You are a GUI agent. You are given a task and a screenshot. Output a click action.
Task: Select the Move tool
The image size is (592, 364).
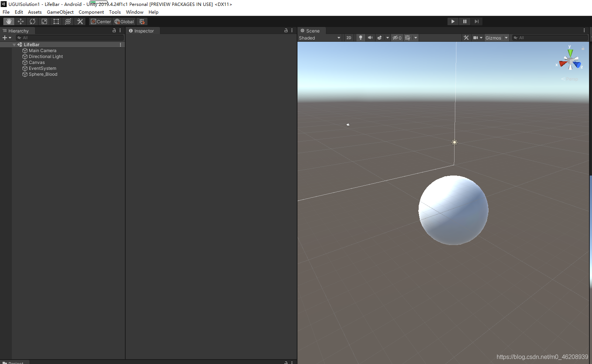click(21, 21)
